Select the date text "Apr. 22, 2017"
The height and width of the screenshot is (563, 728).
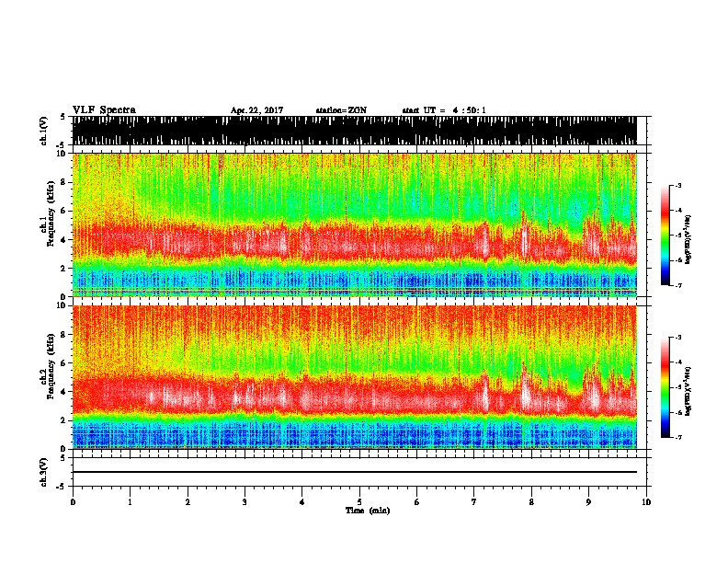click(x=256, y=110)
